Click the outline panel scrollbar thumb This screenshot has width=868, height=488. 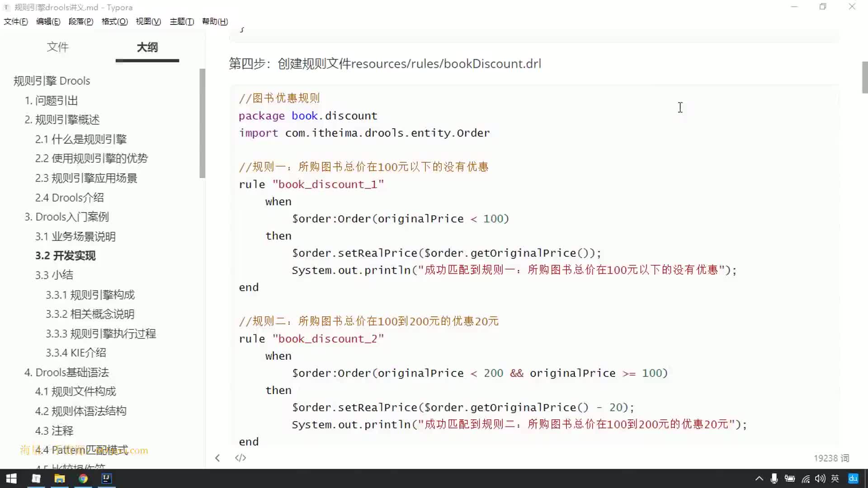(x=202, y=123)
